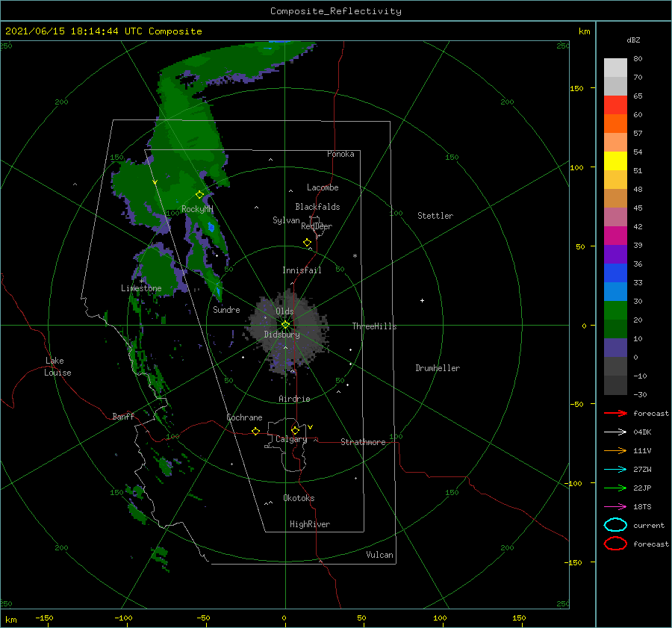Click the Banff label

pyautogui.click(x=123, y=416)
